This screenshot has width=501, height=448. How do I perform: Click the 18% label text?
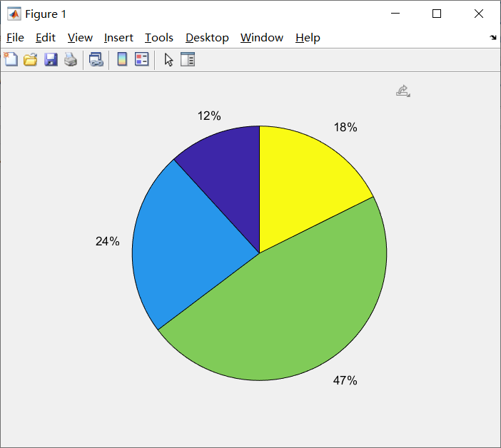pyautogui.click(x=345, y=127)
